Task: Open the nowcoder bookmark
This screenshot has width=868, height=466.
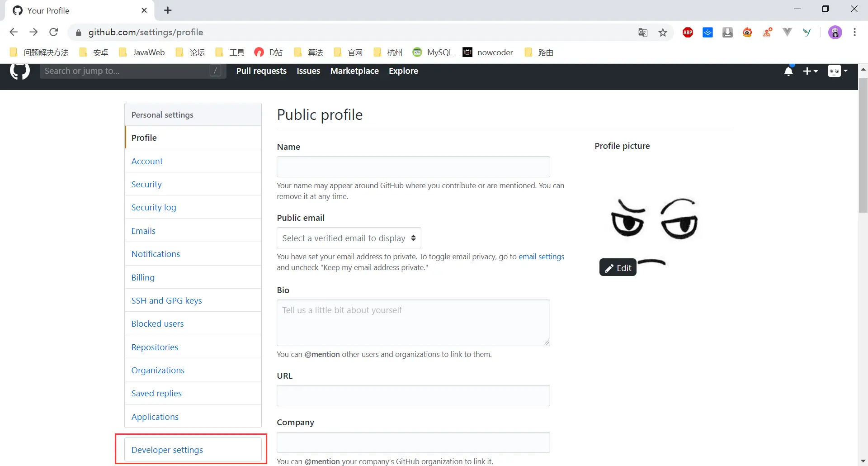Action: click(488, 52)
